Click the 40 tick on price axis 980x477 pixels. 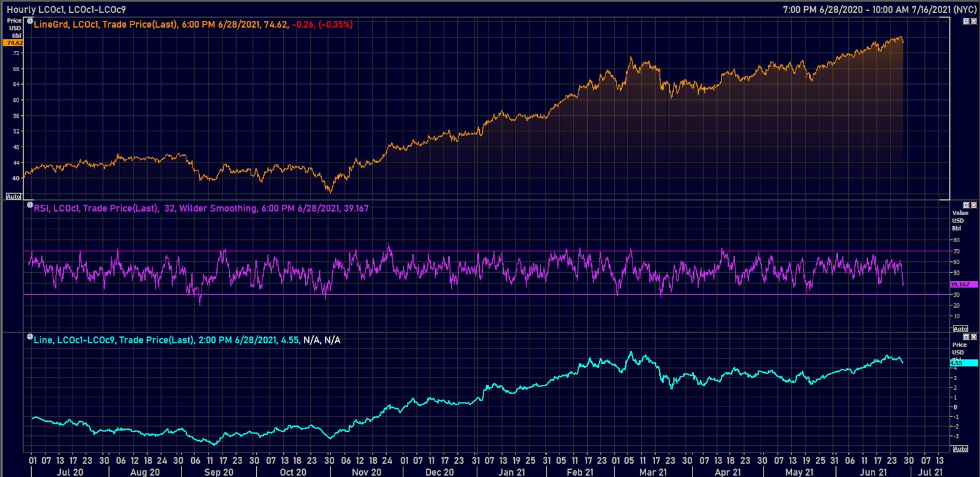17,178
